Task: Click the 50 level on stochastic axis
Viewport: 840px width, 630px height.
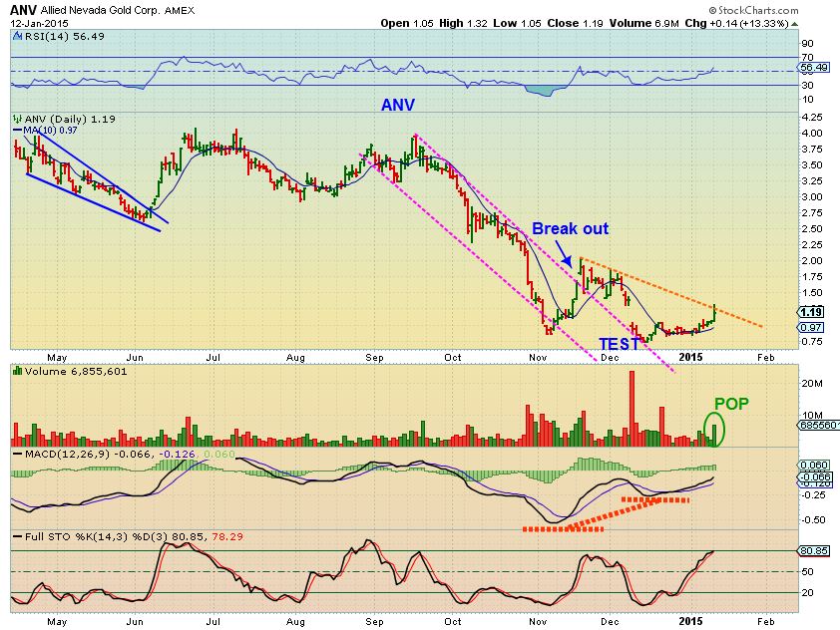Action: click(807, 571)
